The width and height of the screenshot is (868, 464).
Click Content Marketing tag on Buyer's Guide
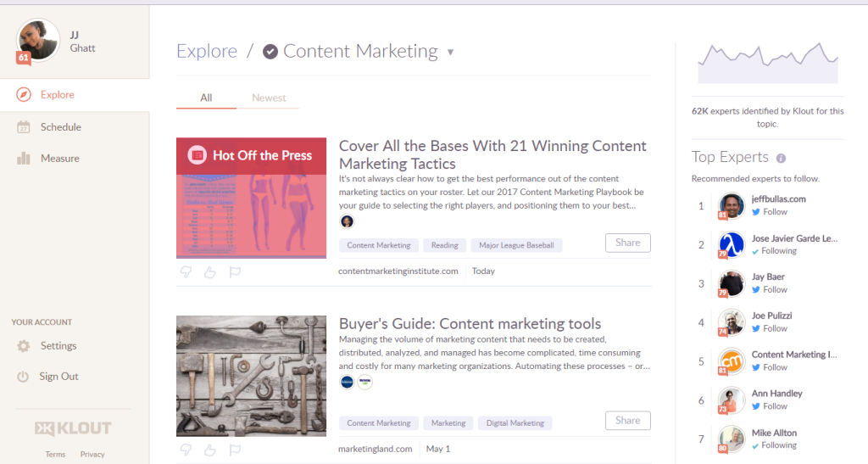pos(379,423)
